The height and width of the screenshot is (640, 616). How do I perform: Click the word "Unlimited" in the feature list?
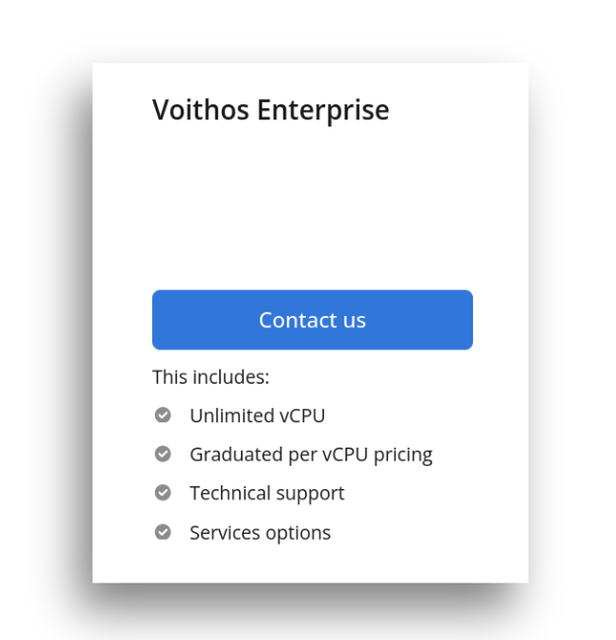231,415
